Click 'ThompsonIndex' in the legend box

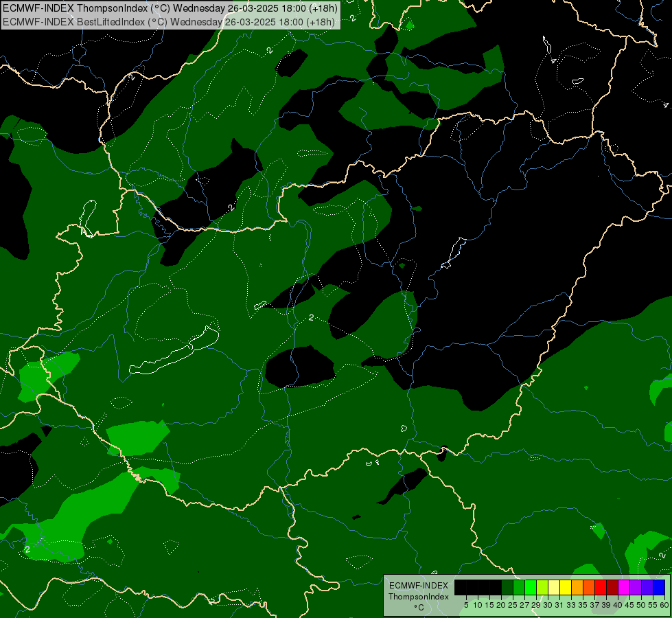[419, 597]
